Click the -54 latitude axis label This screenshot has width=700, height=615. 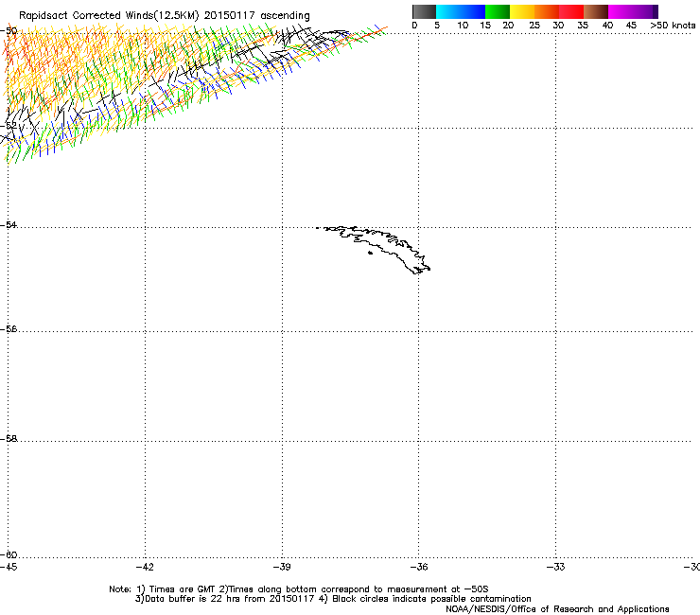coord(9,224)
